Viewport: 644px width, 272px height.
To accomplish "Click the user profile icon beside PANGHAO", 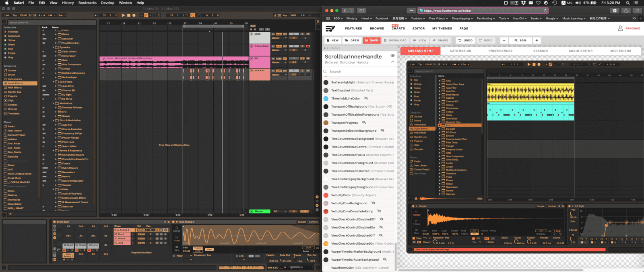I will (620, 28).
